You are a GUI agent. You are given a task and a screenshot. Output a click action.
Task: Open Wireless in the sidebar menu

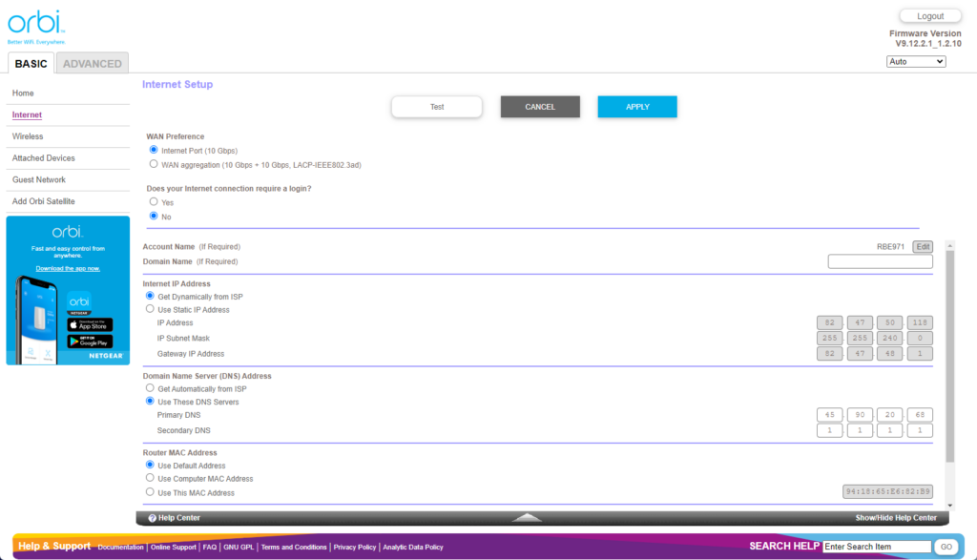28,136
